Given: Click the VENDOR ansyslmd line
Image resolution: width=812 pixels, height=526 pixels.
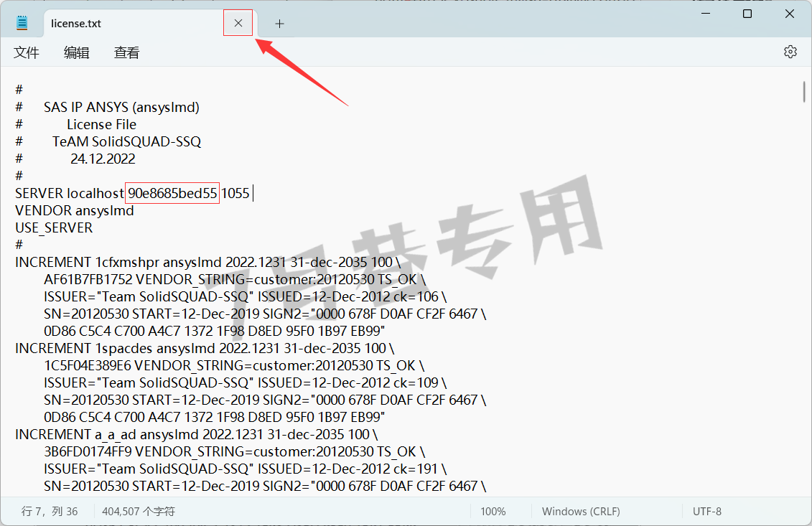Looking at the screenshot, I should pyautogui.click(x=75, y=211).
